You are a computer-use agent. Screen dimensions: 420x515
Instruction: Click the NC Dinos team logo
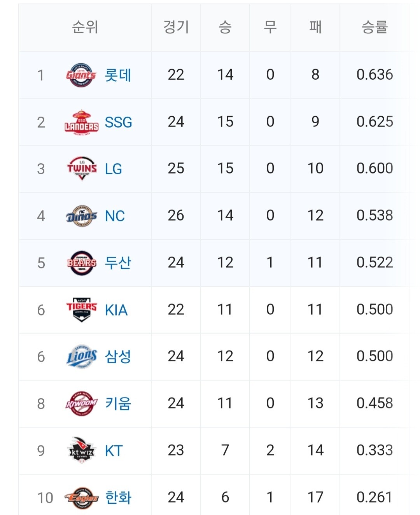pos(81,216)
